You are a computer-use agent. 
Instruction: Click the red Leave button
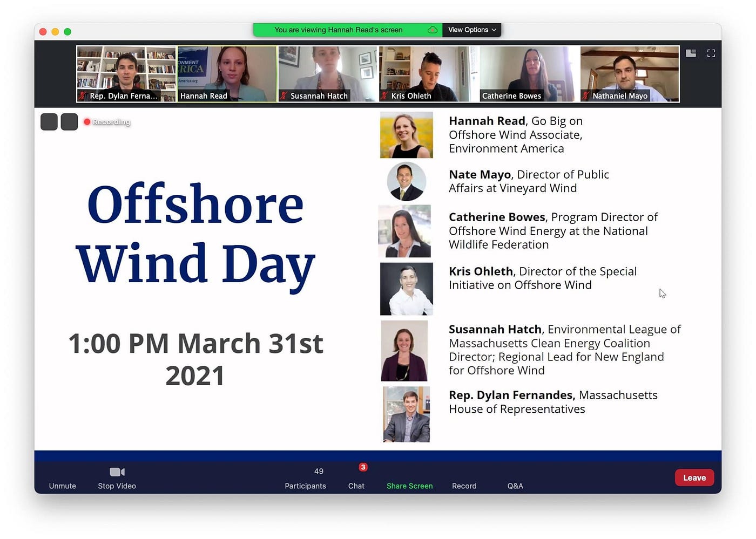[694, 477]
